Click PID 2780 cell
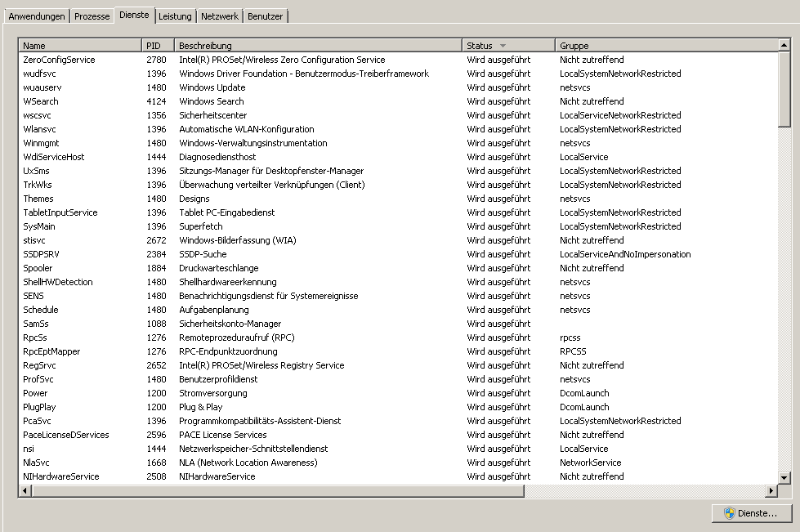The image size is (800, 532). [x=156, y=60]
